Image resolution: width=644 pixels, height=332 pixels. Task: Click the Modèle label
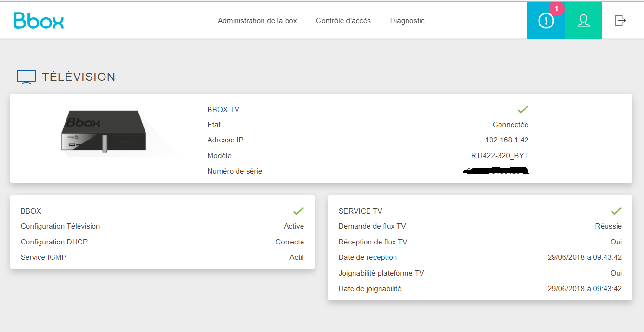[x=220, y=156]
